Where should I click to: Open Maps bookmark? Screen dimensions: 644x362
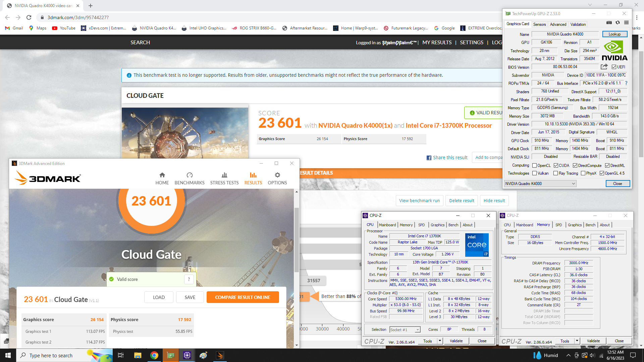[x=38, y=28]
